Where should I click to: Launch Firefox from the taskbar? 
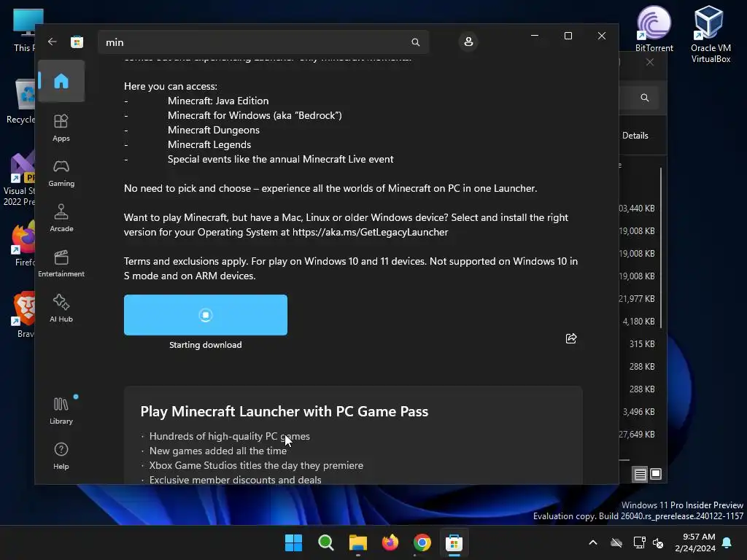point(390,542)
